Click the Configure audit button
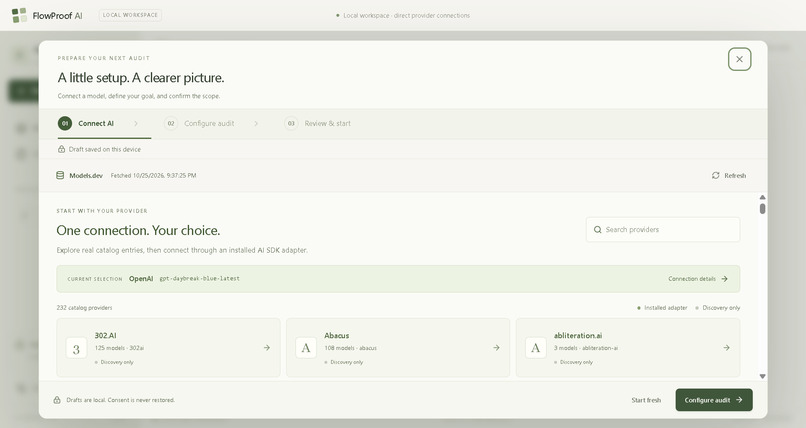This screenshot has height=428, width=806. (x=714, y=400)
